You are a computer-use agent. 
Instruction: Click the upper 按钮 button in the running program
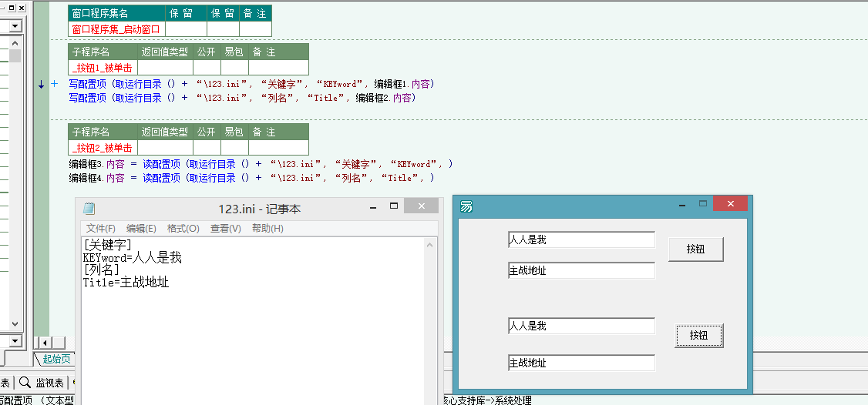[696, 249]
